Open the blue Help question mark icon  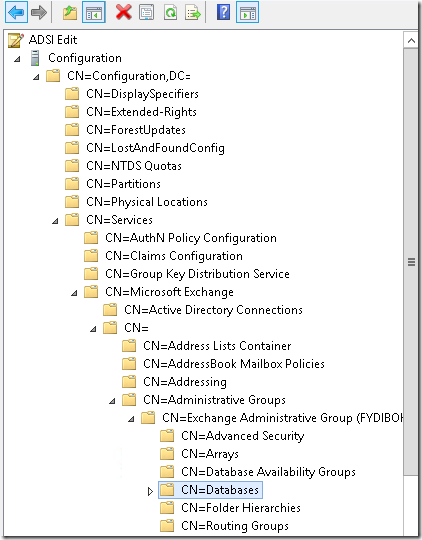click(x=223, y=12)
